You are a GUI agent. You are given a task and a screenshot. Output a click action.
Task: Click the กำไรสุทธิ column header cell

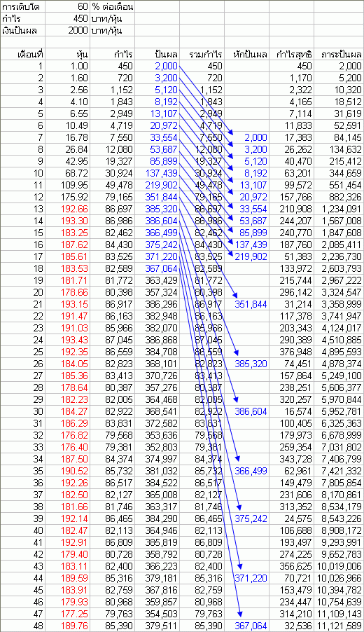pyautogui.click(x=291, y=55)
